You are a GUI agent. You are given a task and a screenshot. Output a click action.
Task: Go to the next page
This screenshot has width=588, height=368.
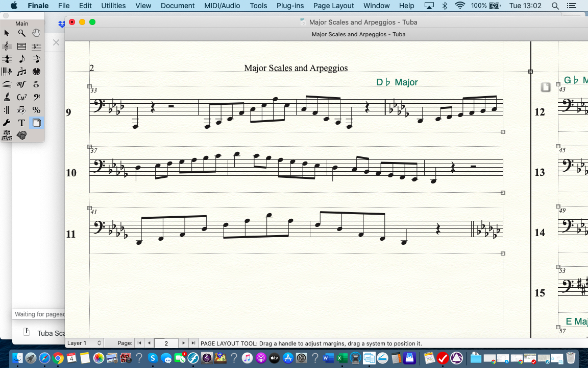coord(184,343)
